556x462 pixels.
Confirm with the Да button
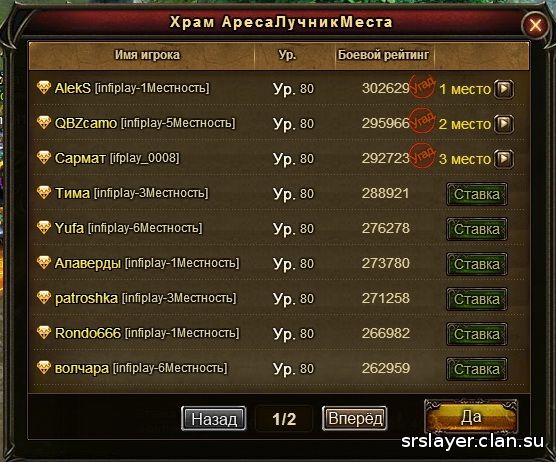(x=471, y=417)
